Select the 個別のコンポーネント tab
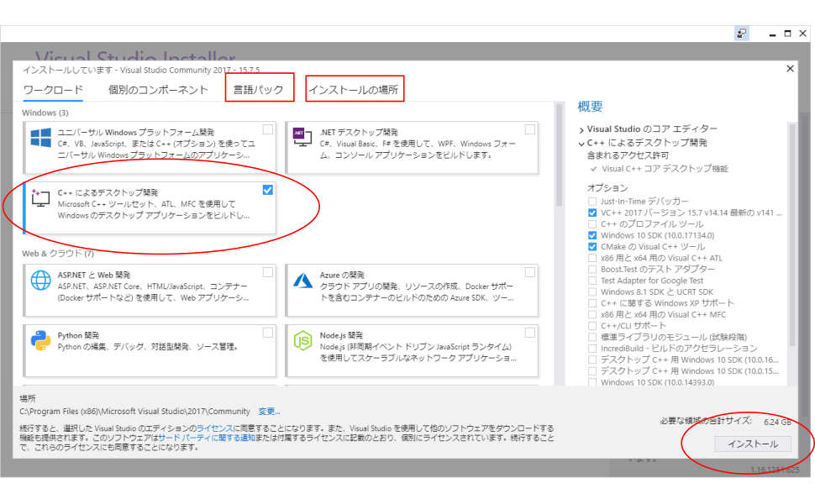Viewport: 815px width, 504px height. coord(158,90)
